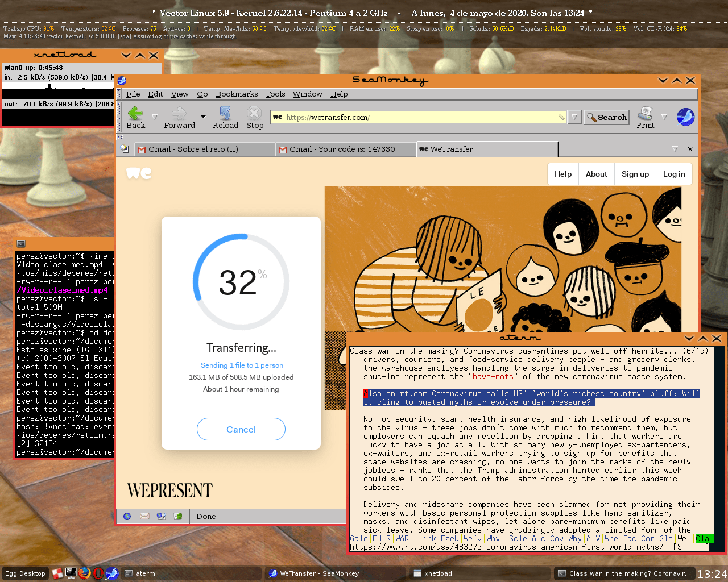
Task: Stop the page from loading
Action: [x=255, y=118]
